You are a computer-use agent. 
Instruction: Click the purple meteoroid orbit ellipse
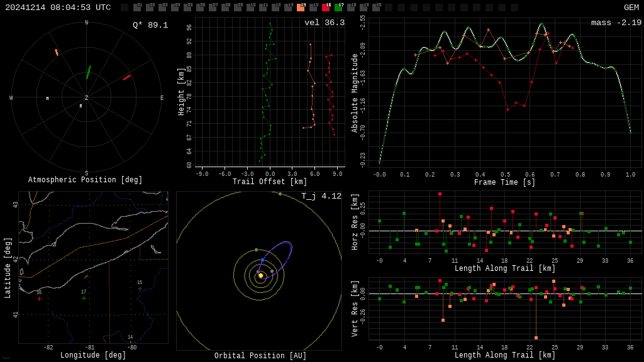(275, 260)
